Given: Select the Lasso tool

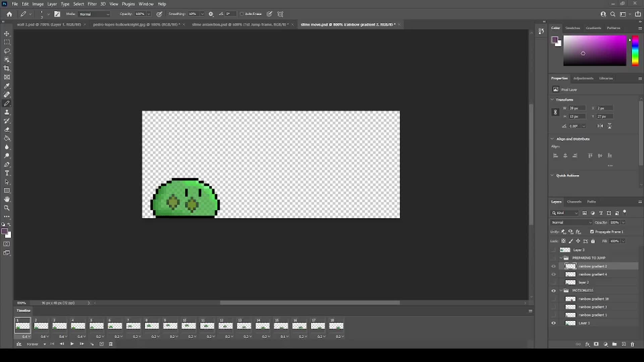Looking at the screenshot, I should click(x=7, y=51).
